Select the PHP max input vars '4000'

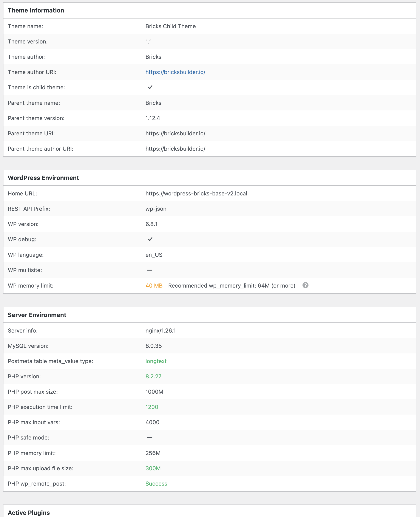coord(152,422)
